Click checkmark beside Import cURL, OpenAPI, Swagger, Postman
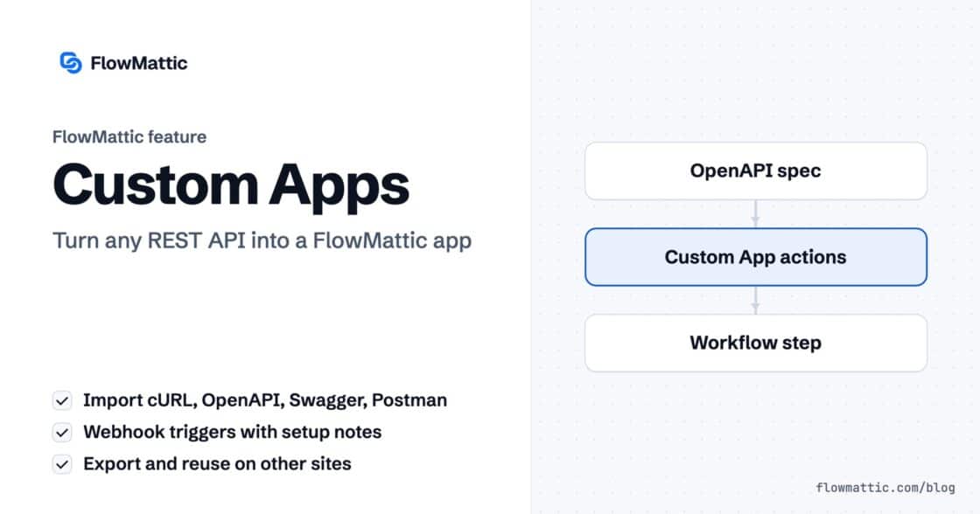Image resolution: width=980 pixels, height=514 pixels. click(x=62, y=400)
